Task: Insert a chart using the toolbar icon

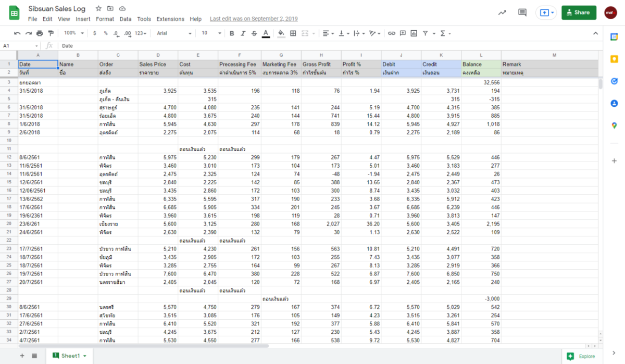Action: pyautogui.click(x=415, y=33)
